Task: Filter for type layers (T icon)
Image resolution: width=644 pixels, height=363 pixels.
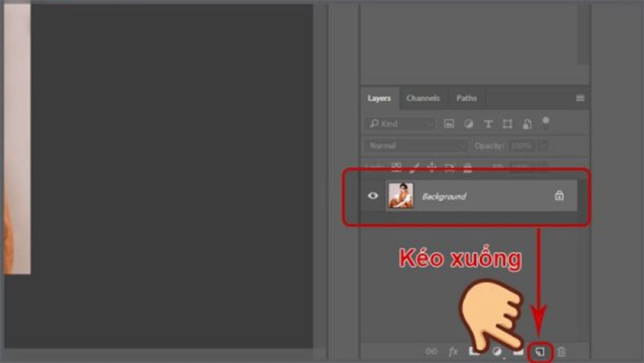Action: point(488,124)
